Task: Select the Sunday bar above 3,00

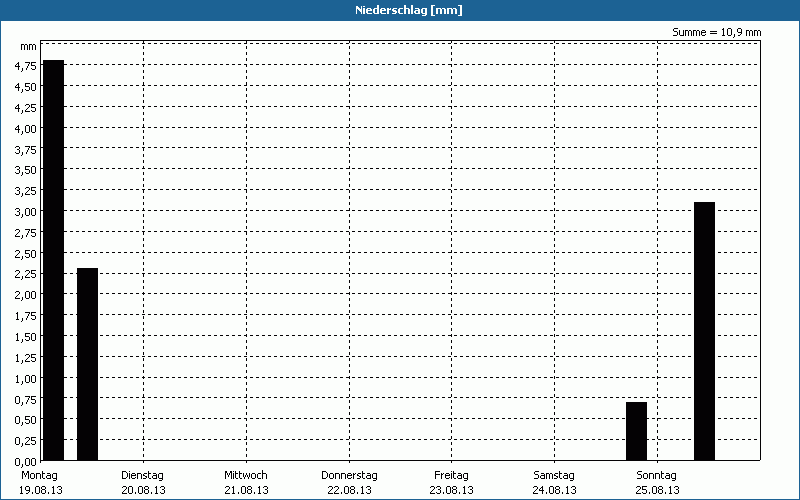Action: (704, 331)
